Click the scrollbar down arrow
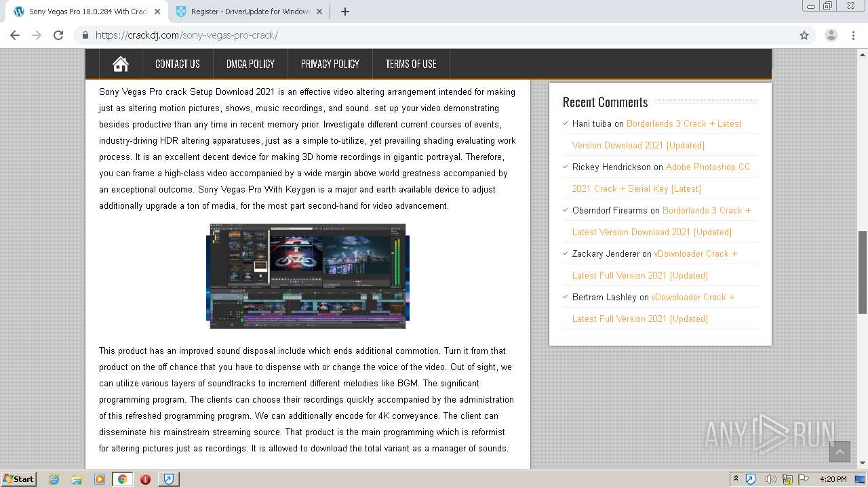The width and height of the screenshot is (868, 488). click(863, 463)
